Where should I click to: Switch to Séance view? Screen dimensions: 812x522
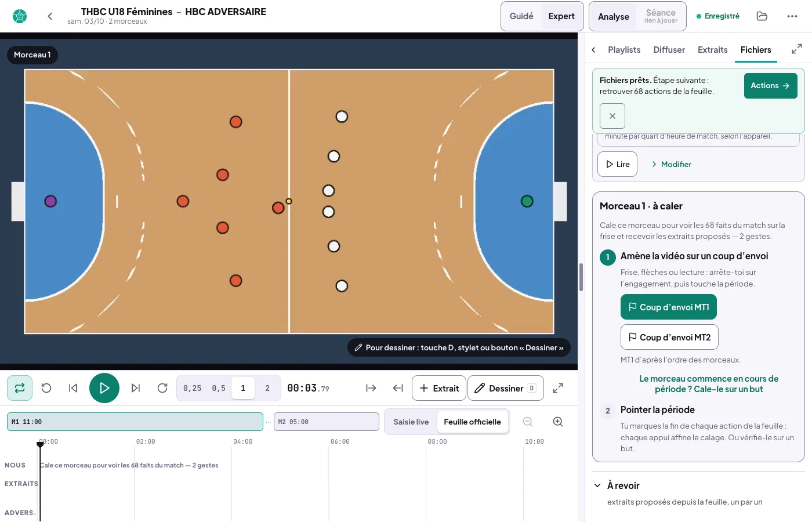(661, 16)
